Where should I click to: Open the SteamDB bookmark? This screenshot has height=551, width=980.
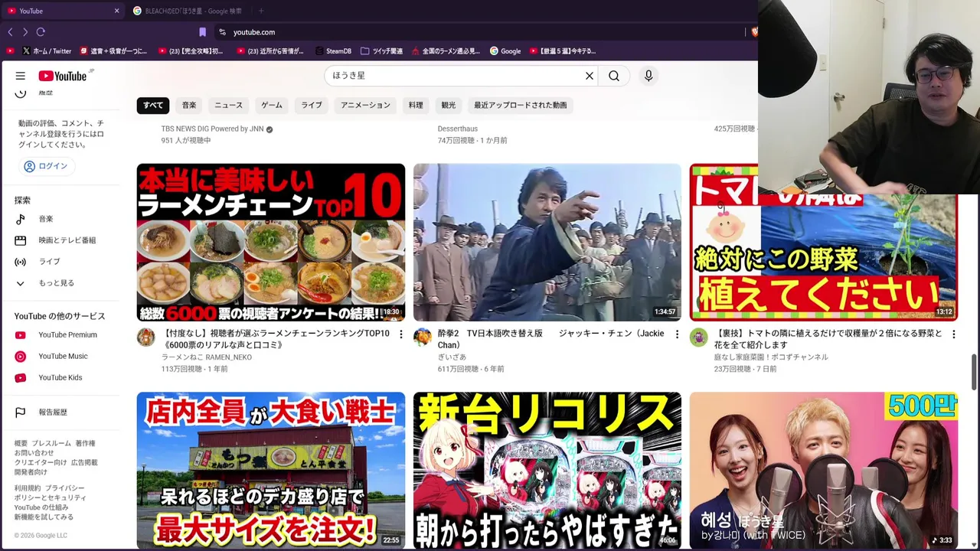(x=333, y=51)
